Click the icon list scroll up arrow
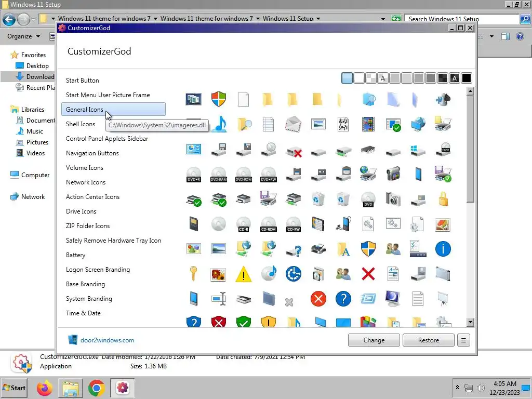Viewport: 532px width, 399px height. (470, 91)
